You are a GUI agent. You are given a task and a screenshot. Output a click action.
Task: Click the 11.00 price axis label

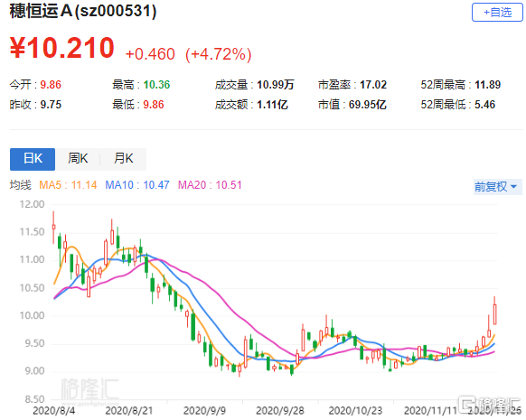click(x=32, y=260)
